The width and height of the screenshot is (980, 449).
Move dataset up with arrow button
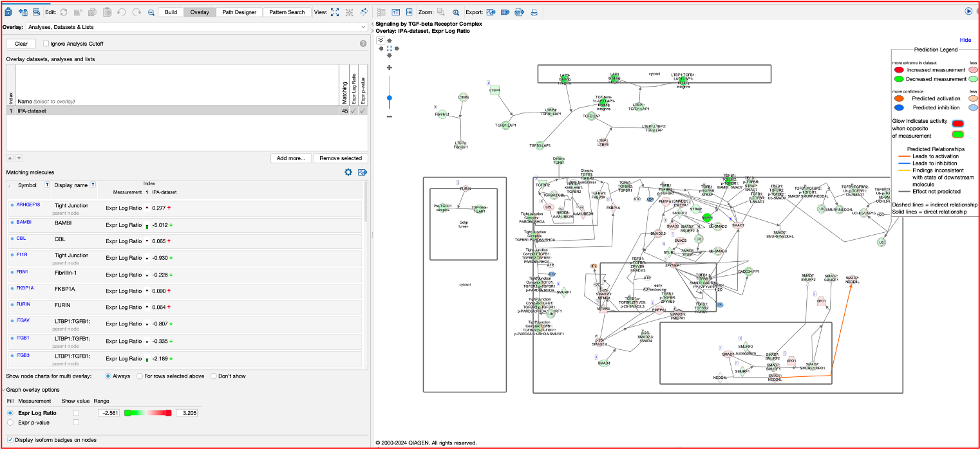(10, 158)
